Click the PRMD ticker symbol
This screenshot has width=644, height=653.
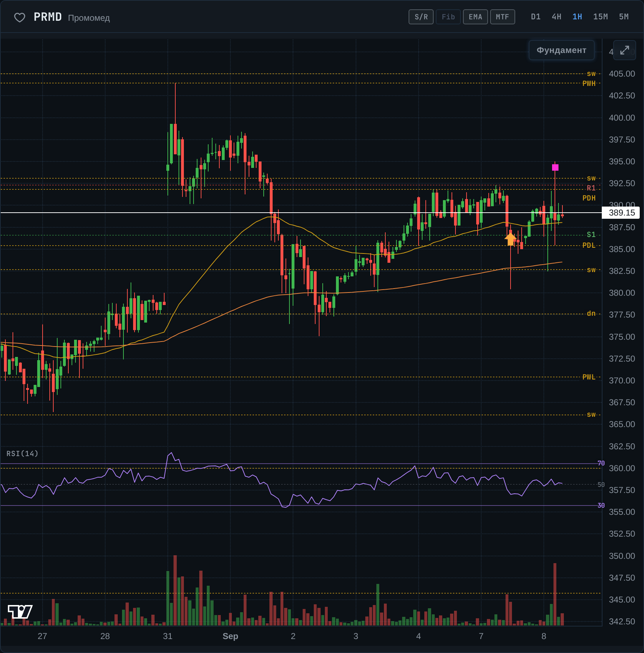48,17
